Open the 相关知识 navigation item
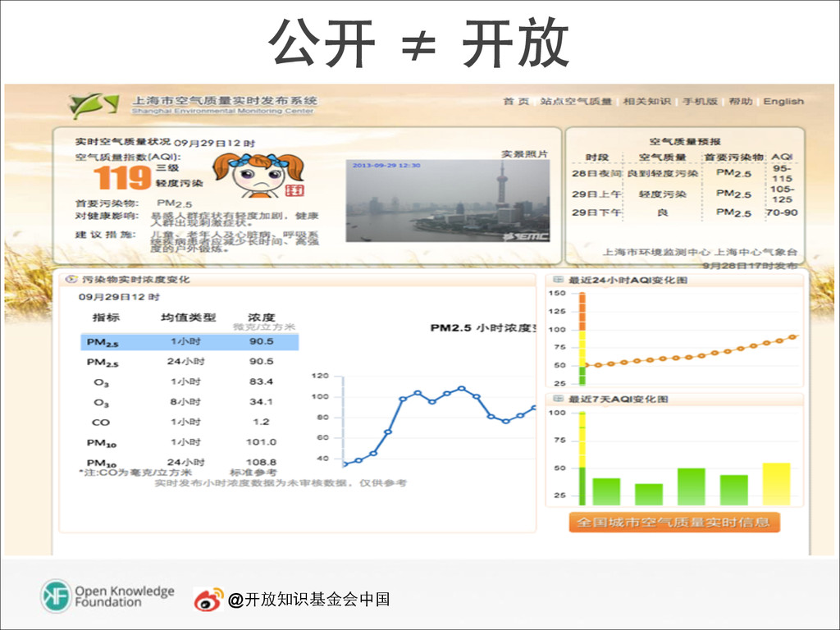This screenshot has height=630, width=840. pyautogui.click(x=646, y=101)
